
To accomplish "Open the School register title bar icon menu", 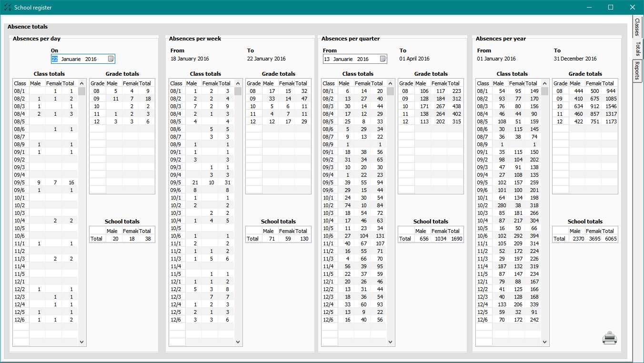I will pos(7,7).
